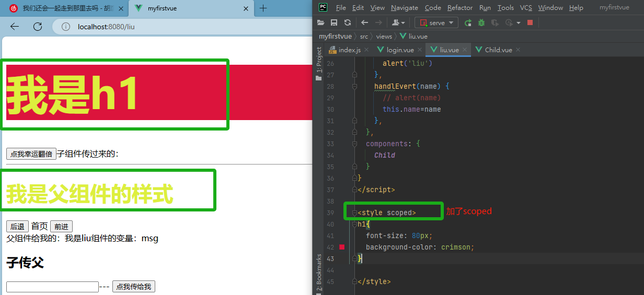Open the View menu
This screenshot has width=644, height=295.
(x=377, y=7)
